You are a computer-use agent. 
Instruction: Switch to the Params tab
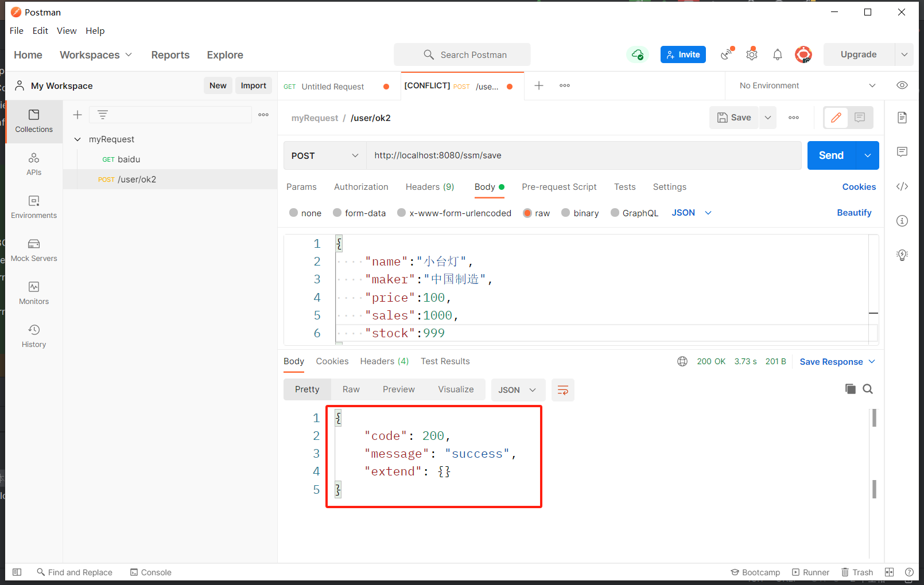[x=301, y=187]
